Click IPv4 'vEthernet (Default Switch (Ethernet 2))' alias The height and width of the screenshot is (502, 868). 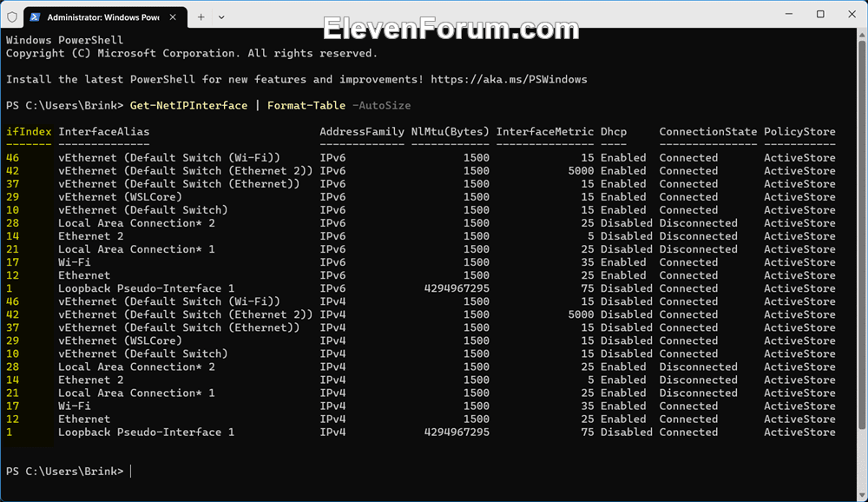pos(186,314)
